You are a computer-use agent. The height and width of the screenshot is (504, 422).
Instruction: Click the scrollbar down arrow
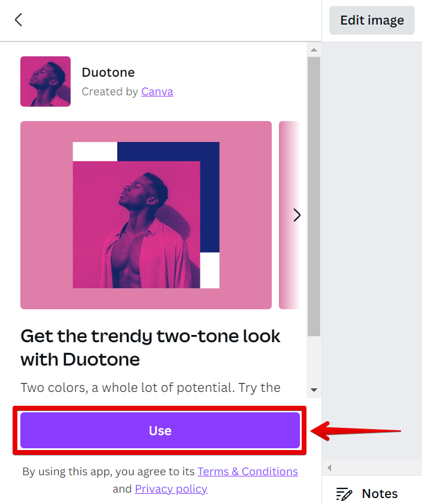click(x=314, y=390)
